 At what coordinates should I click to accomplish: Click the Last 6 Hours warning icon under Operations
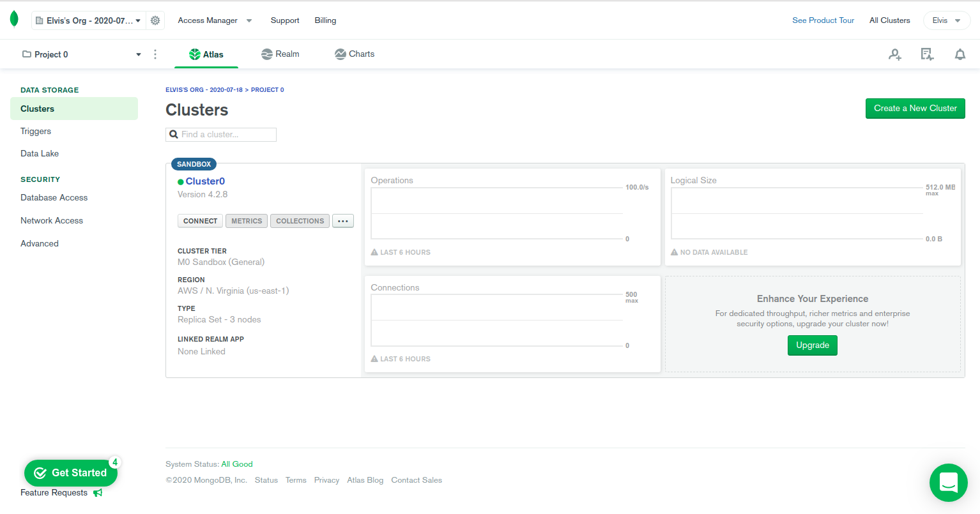[374, 252]
